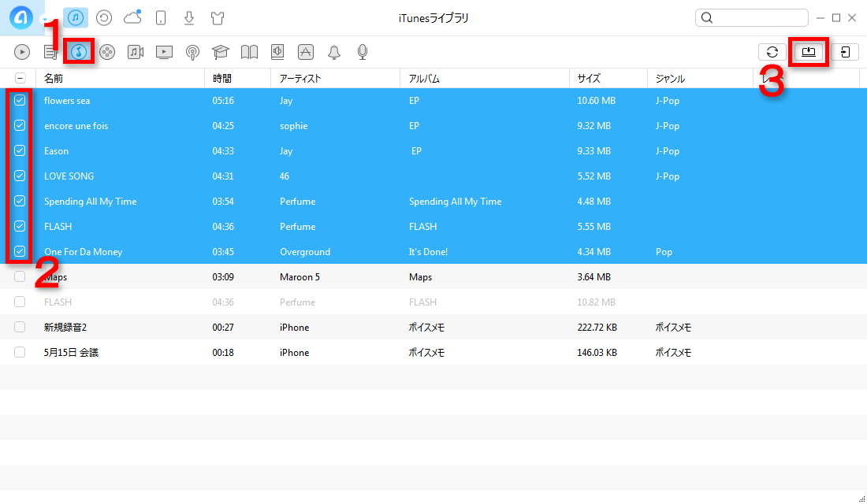Sort by the ジャンル column header
This screenshot has height=504, width=867.
coord(700,79)
